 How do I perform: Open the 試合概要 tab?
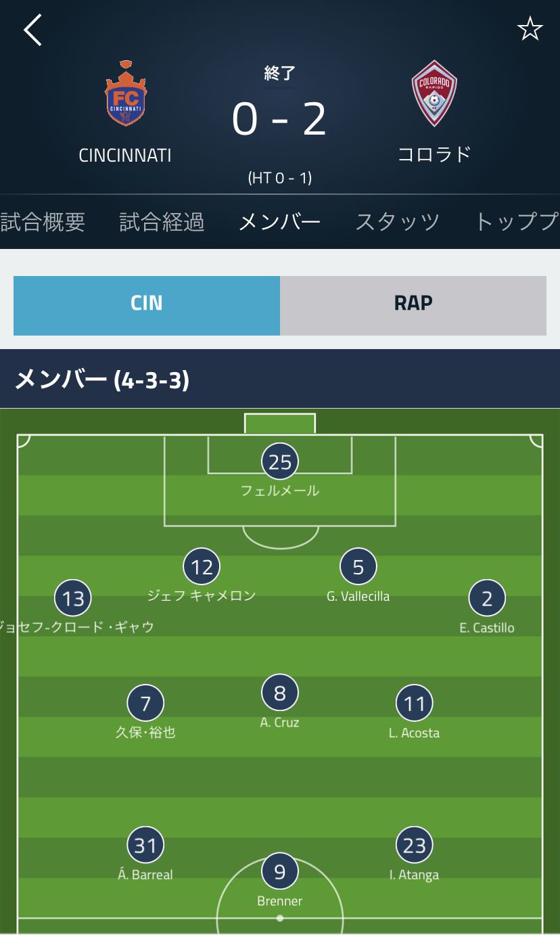[43, 222]
